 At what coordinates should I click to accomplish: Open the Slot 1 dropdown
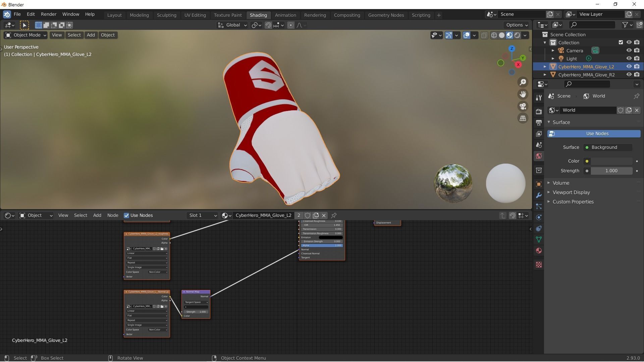click(x=202, y=216)
